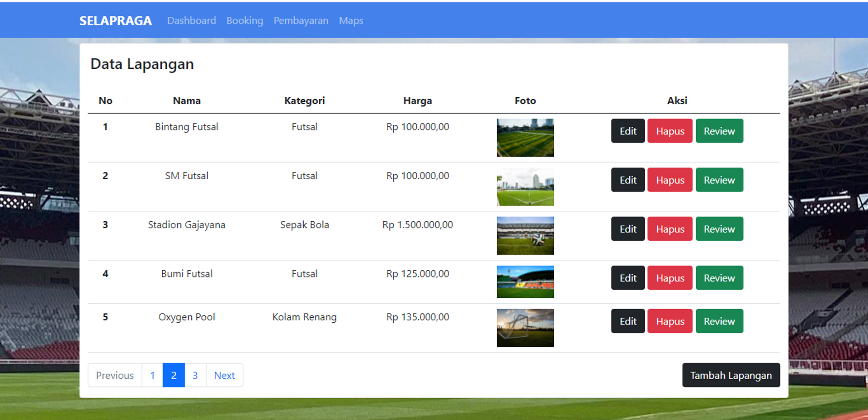
Task: Open Review for Bintang Futsal
Action: click(719, 131)
